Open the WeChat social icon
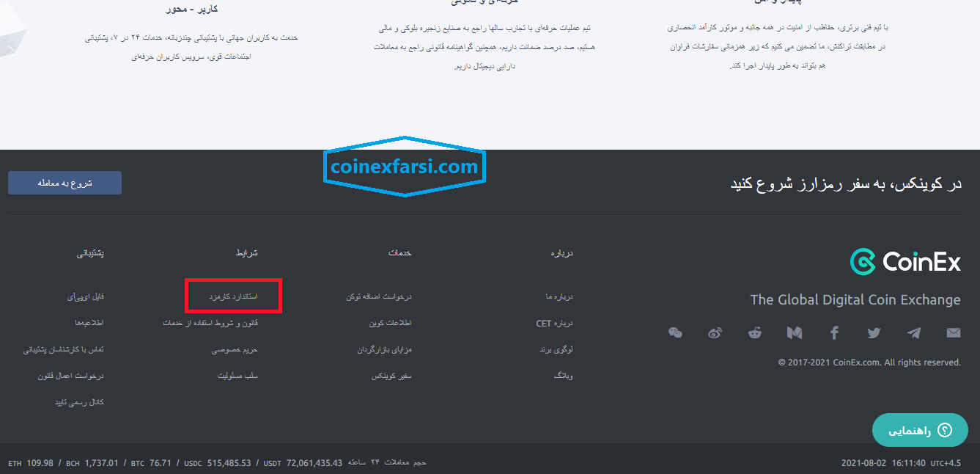Screen dimensions: 980x474 tap(675, 333)
